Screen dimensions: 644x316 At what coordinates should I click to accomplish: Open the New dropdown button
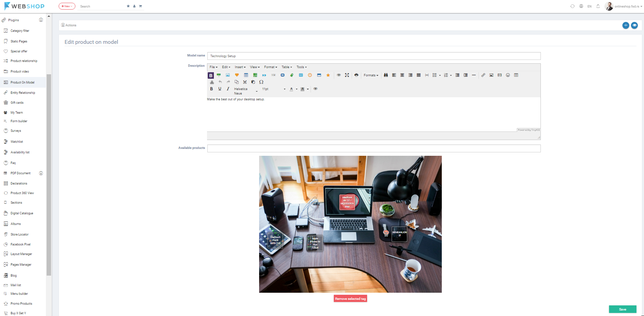(x=67, y=6)
